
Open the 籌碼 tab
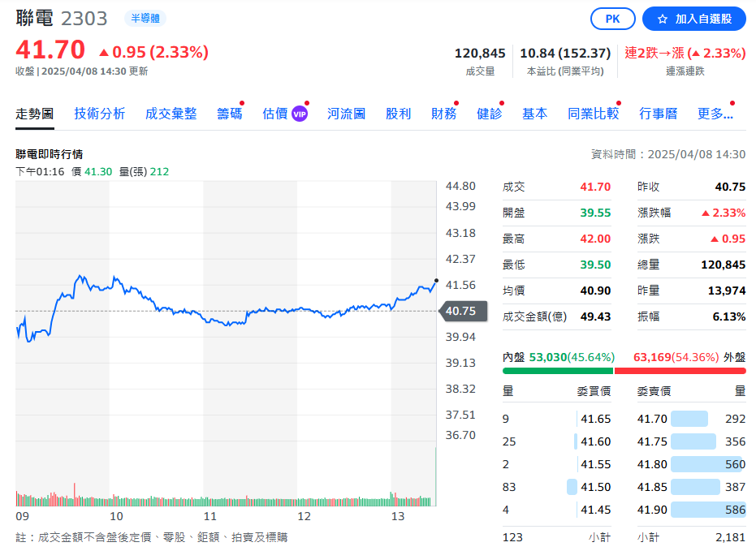[x=229, y=114]
